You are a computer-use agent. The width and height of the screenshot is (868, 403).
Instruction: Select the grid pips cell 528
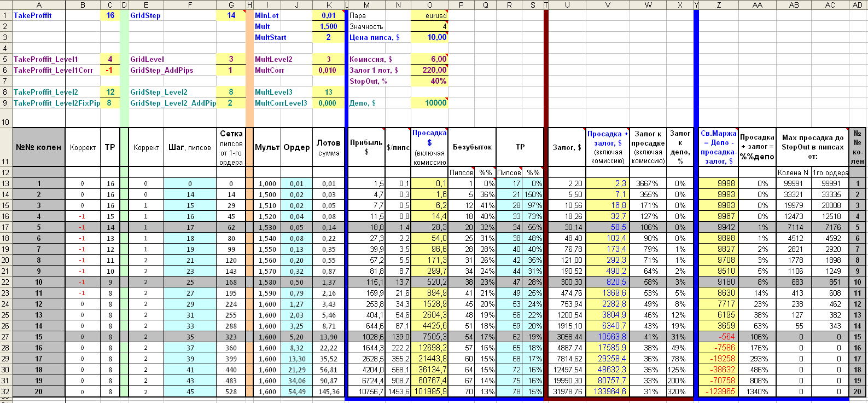coord(231,392)
